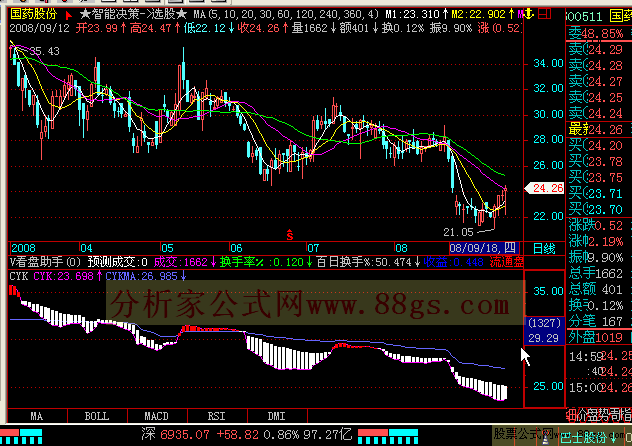Click the red-cyan market bar after 97.27亿
Viewport: 632px width, 446px height.
pyautogui.click(x=388, y=437)
